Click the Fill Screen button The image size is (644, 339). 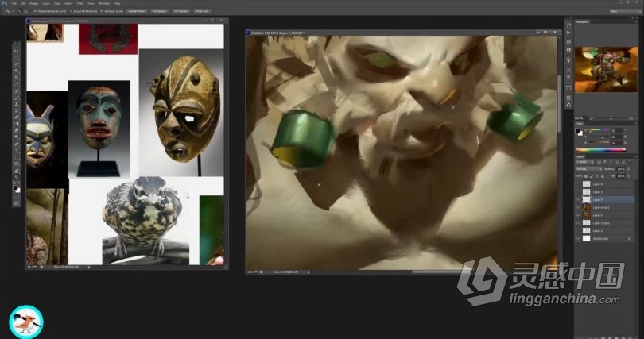[181, 11]
